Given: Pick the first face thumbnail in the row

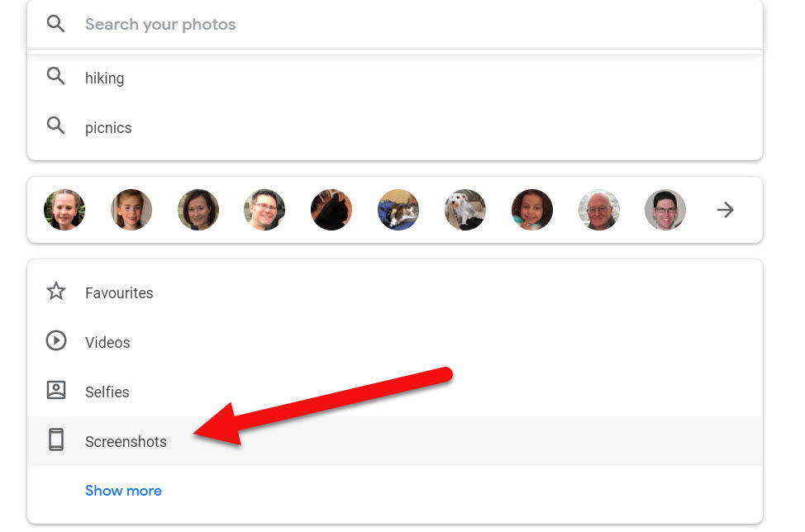Looking at the screenshot, I should [x=64, y=210].
